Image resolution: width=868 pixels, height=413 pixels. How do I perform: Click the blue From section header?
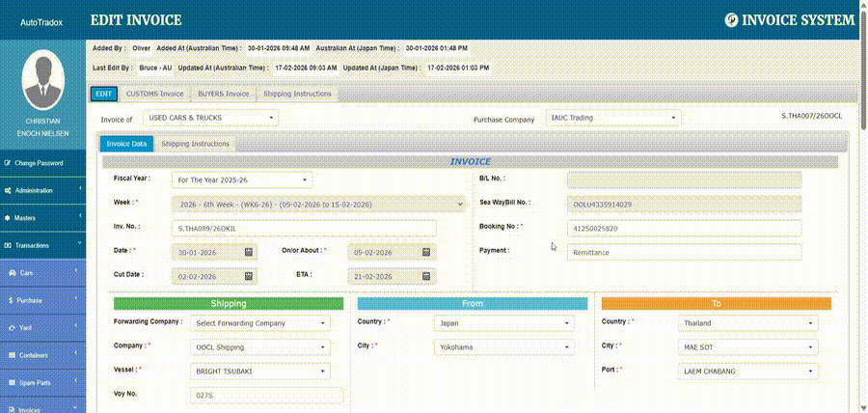pyautogui.click(x=473, y=303)
